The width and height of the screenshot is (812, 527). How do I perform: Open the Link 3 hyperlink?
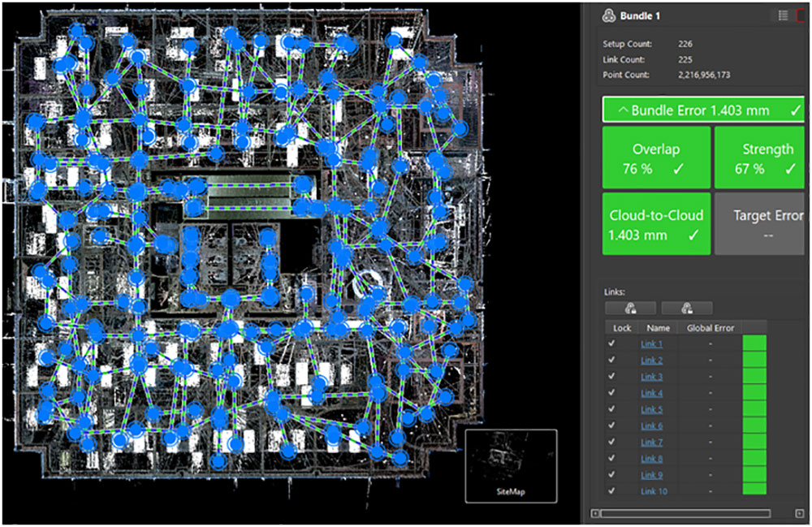(x=651, y=377)
